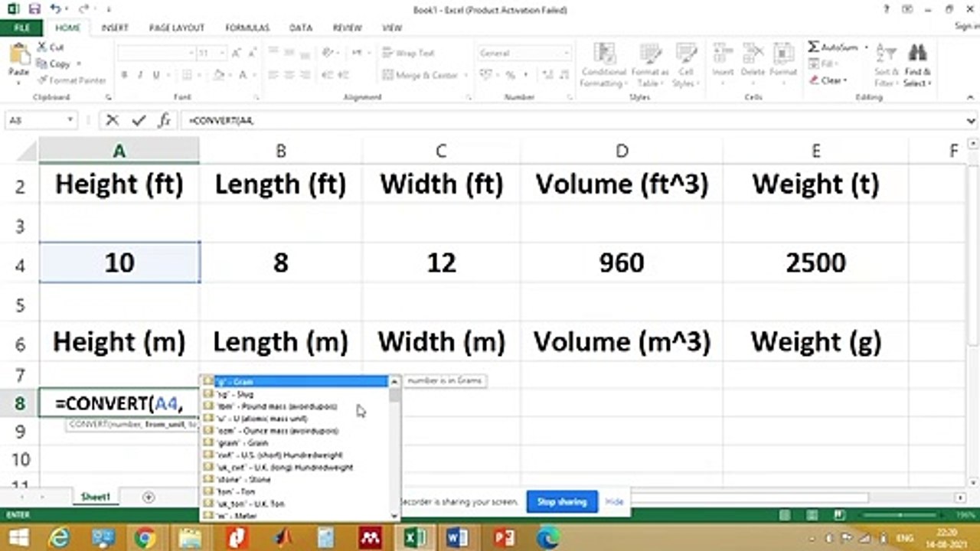Image resolution: width=980 pixels, height=551 pixels.
Task: Select column D header
Action: [621, 151]
